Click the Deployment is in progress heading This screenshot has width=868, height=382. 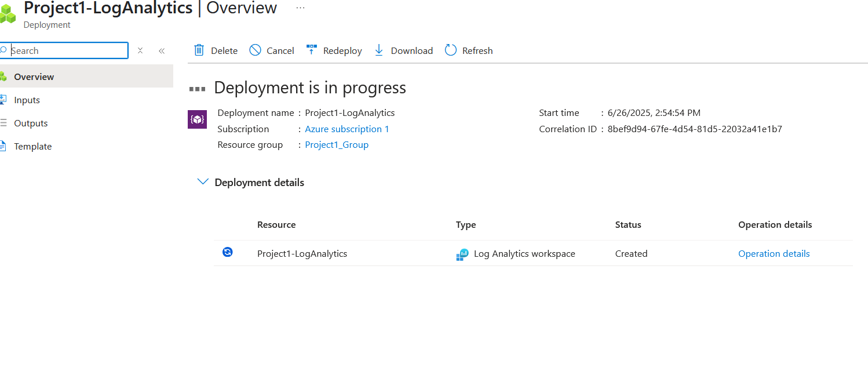coord(310,88)
